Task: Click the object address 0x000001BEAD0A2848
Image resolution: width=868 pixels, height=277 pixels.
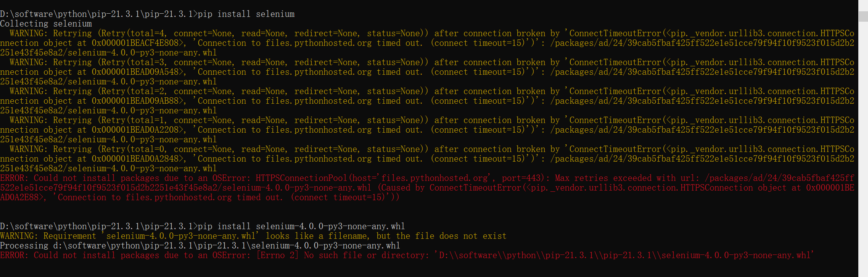Action: [x=135, y=159]
